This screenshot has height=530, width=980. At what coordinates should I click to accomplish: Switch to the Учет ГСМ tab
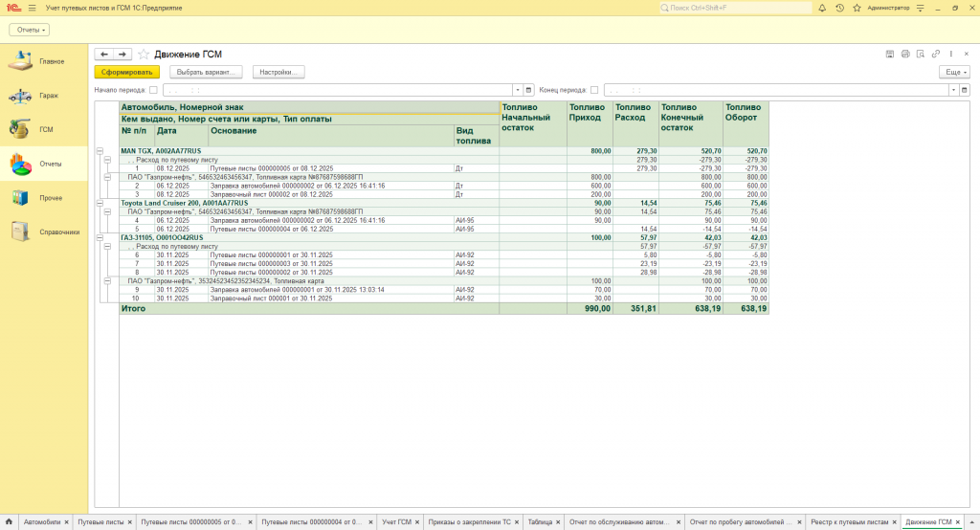pyautogui.click(x=396, y=522)
